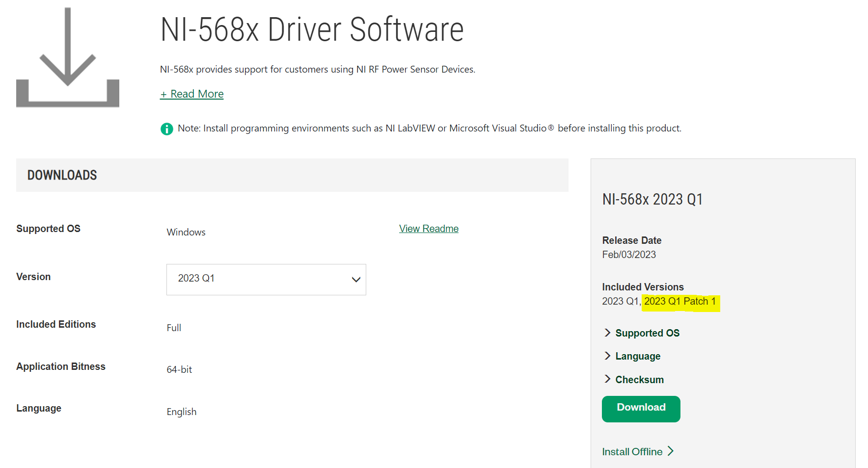Image resolution: width=868 pixels, height=468 pixels.
Task: Click the highlighted 2023 Q1 Patch 1 text
Action: tap(680, 301)
